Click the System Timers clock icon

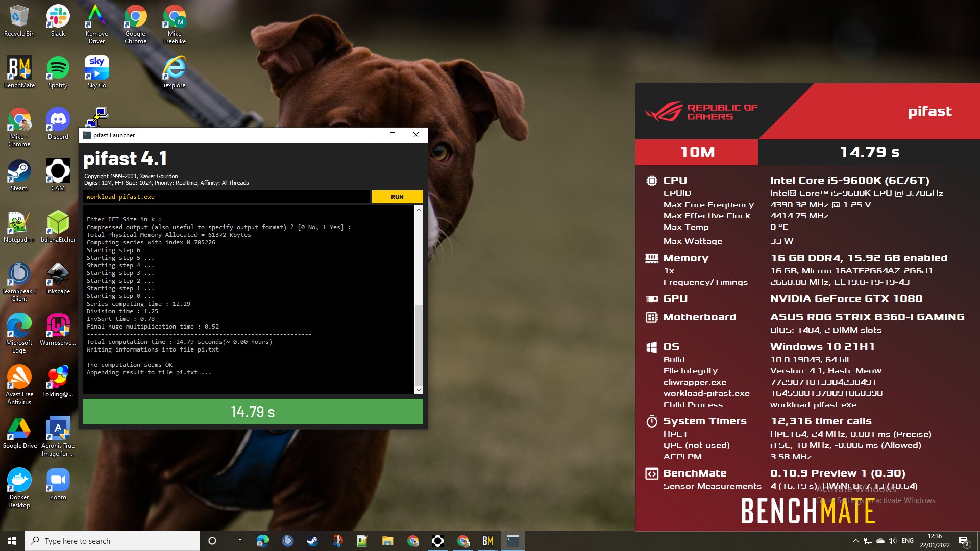click(652, 421)
